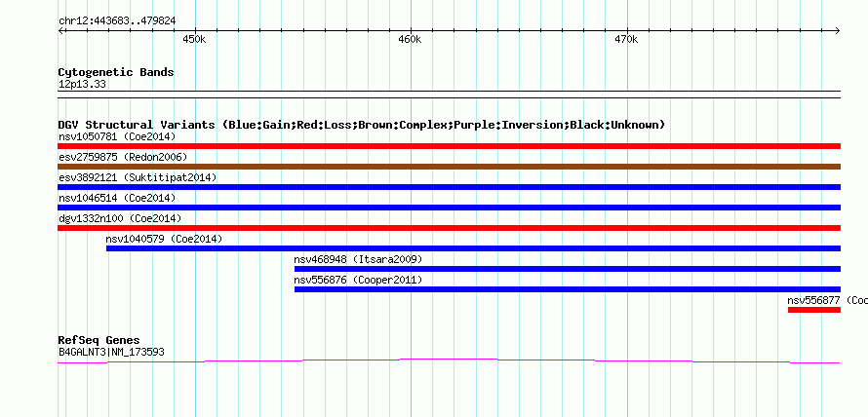Click the DGV Structural Variants track title
The width and height of the screenshot is (868, 417).
pyautogui.click(x=362, y=125)
